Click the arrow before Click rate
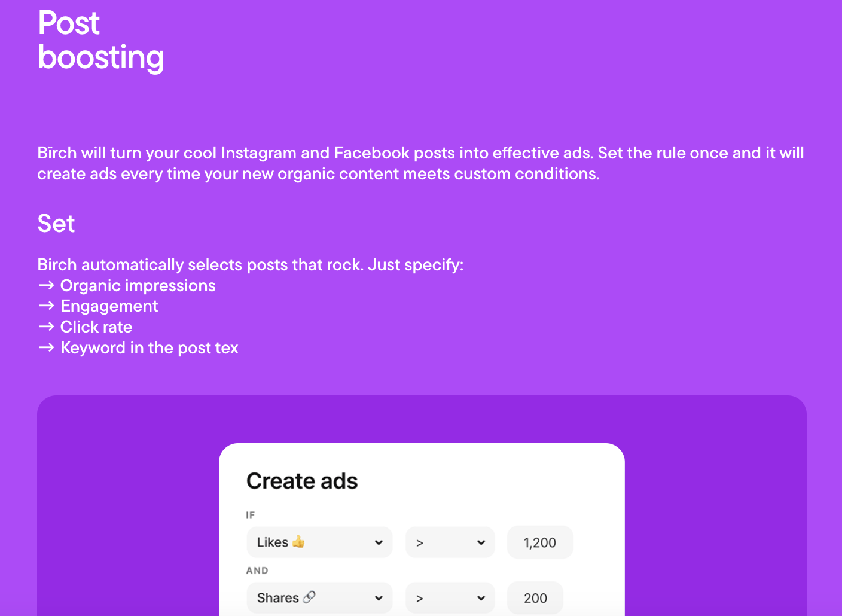 click(x=46, y=327)
